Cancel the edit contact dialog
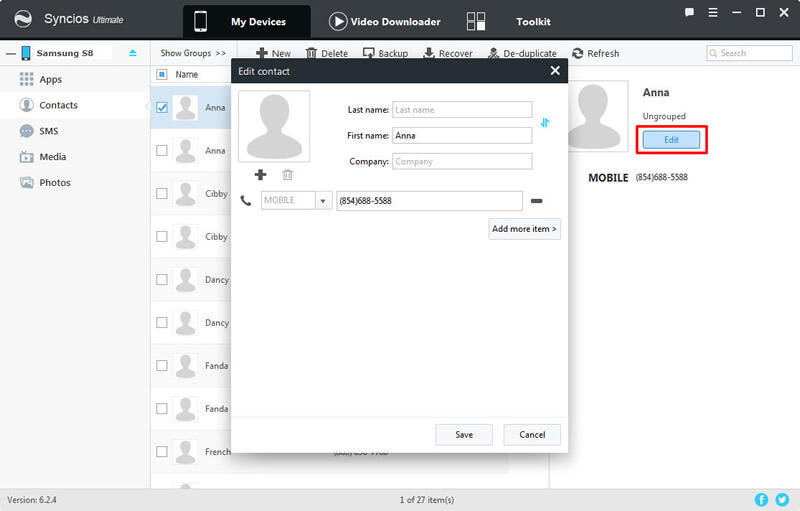800x511 pixels. pyautogui.click(x=532, y=434)
